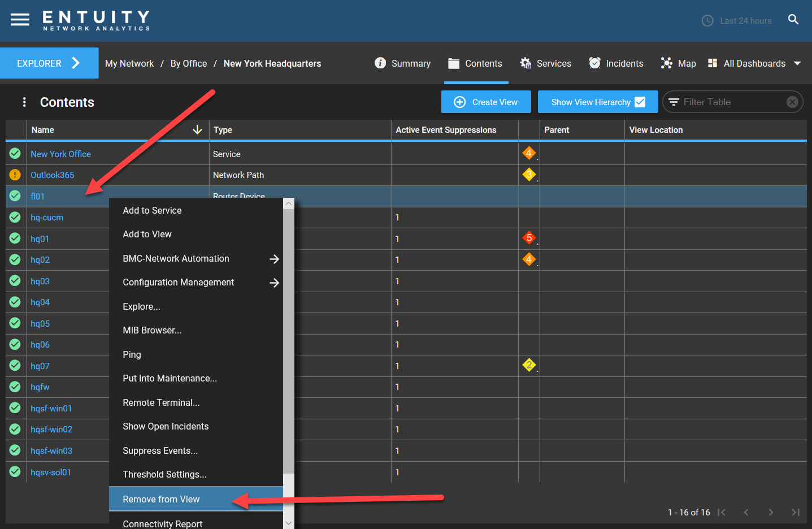Screen dimensions: 812x529
Task: Select Remove from View in the context menu
Action: point(161,499)
